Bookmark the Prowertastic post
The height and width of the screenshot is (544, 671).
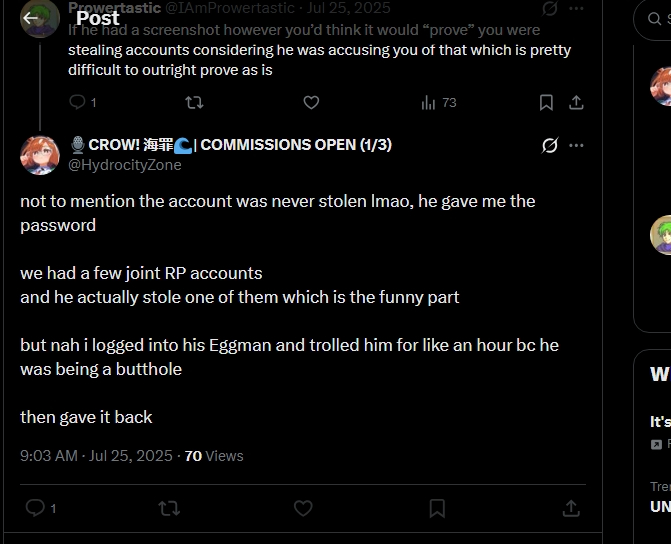tap(546, 102)
